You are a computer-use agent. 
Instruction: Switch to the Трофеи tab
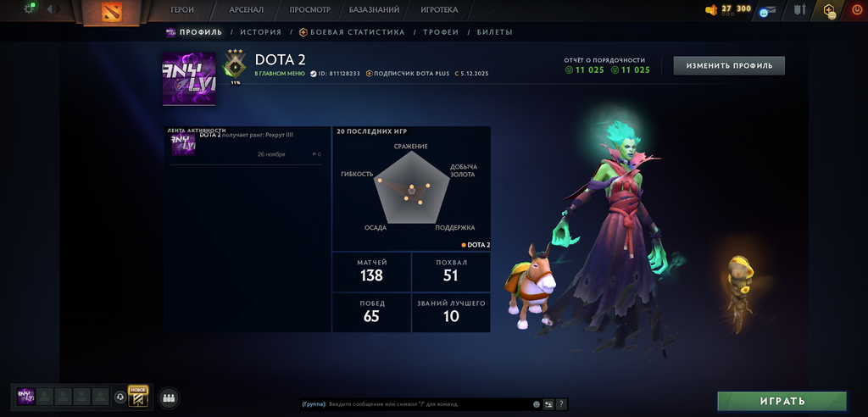tap(441, 32)
